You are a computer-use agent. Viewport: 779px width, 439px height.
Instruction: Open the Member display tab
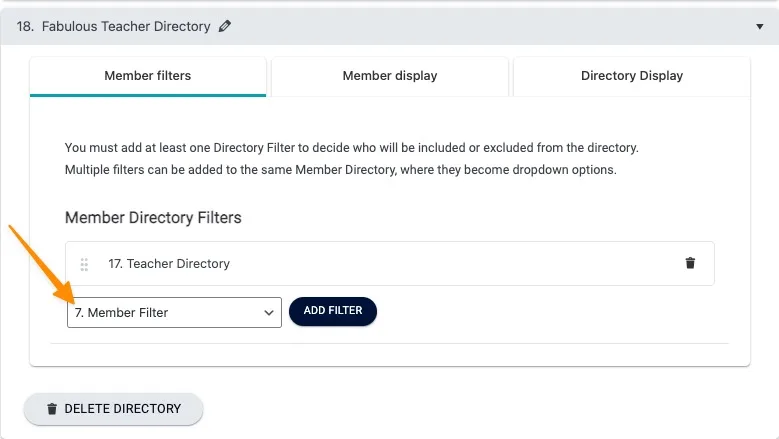(x=390, y=76)
